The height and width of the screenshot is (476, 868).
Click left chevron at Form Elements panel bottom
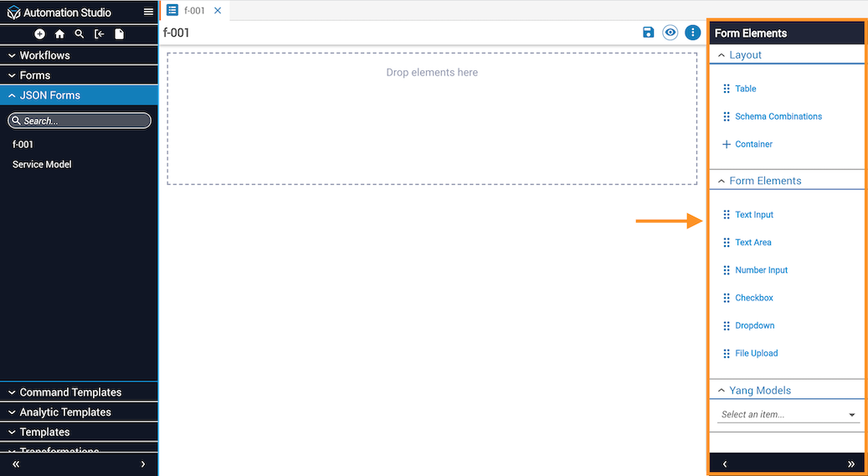point(725,463)
